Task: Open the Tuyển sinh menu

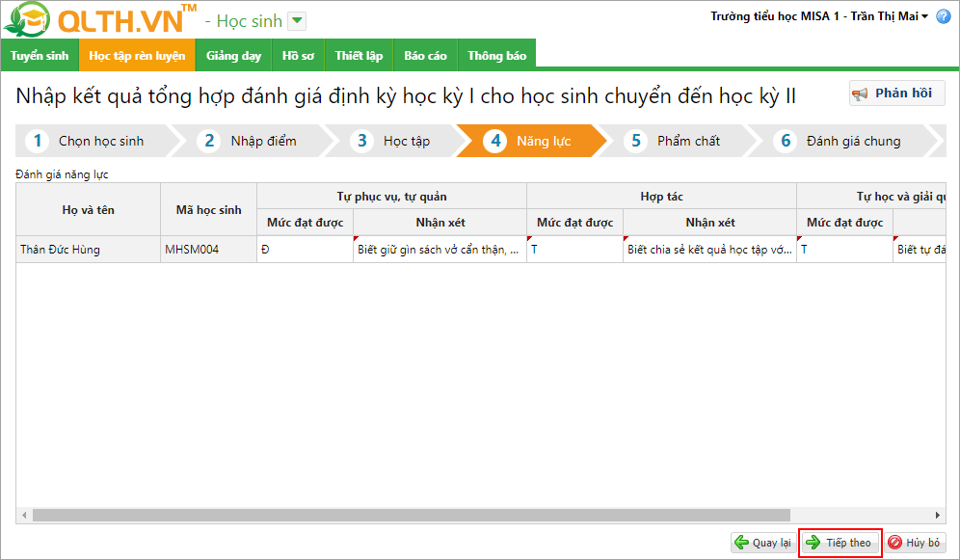Action: (40, 56)
